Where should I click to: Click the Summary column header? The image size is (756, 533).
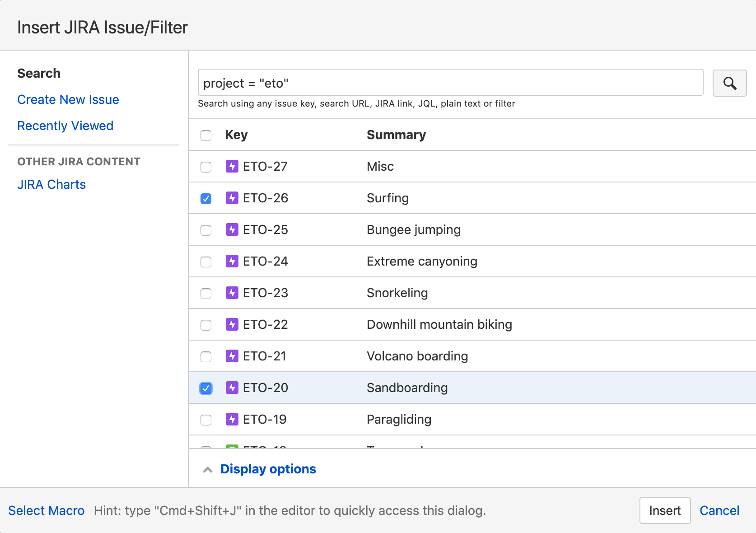coord(396,135)
